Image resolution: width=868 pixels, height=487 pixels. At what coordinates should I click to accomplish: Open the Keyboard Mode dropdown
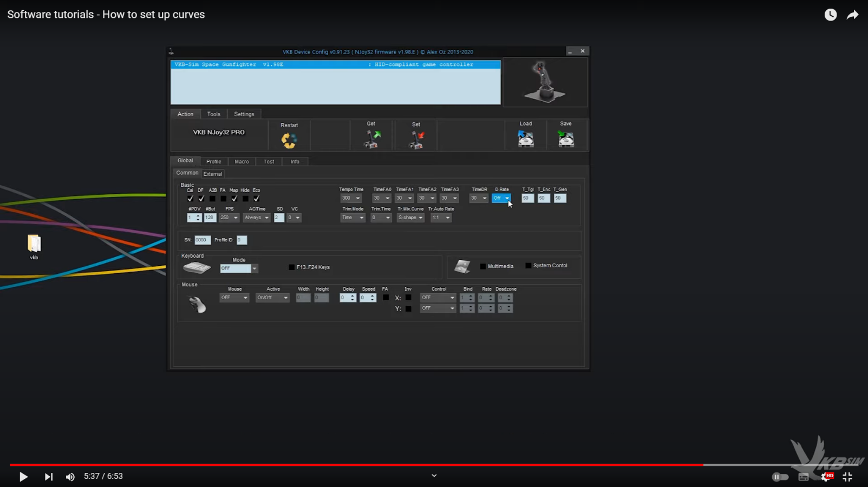[x=239, y=268]
